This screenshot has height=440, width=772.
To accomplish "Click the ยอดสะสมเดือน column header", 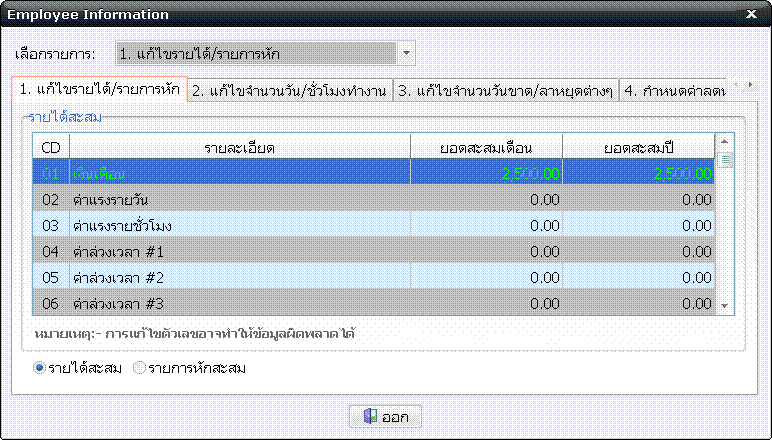I will (486, 147).
